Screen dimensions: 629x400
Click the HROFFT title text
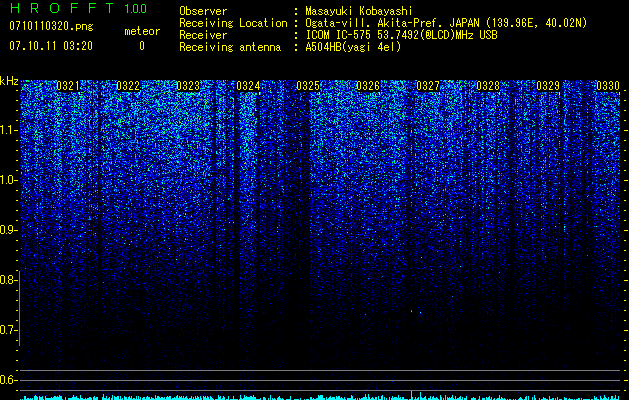click(x=62, y=8)
